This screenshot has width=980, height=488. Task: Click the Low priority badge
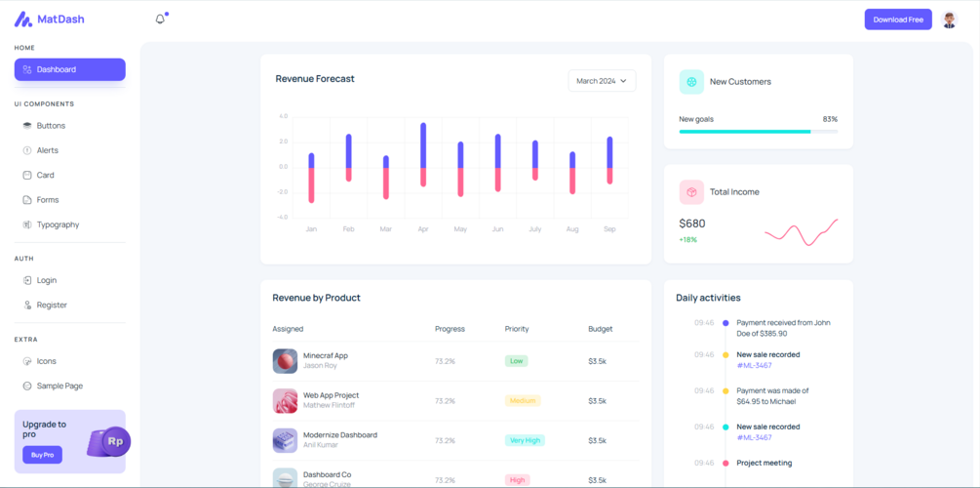516,361
